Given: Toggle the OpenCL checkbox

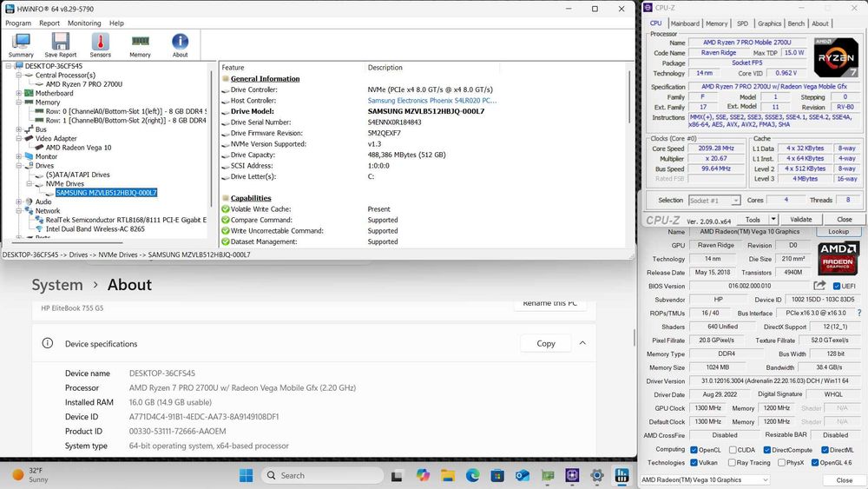Looking at the screenshot, I should (694, 450).
